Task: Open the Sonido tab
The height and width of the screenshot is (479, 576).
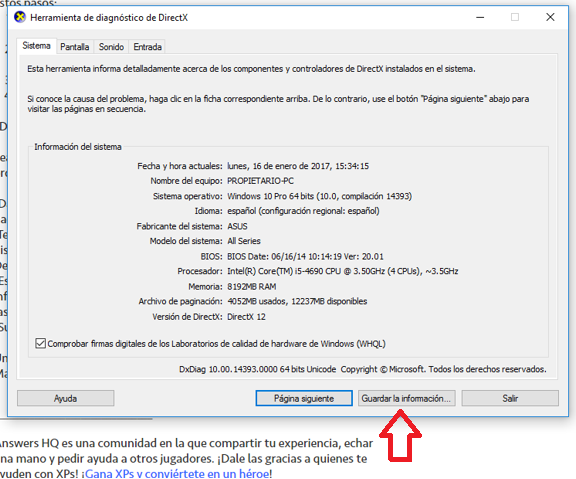Action: (x=111, y=47)
